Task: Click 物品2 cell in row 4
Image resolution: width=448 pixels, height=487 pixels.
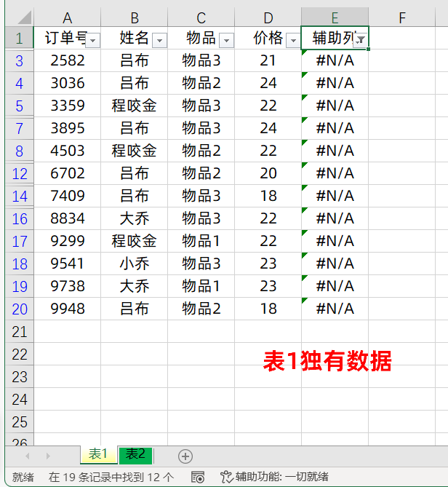Action: coord(201,83)
